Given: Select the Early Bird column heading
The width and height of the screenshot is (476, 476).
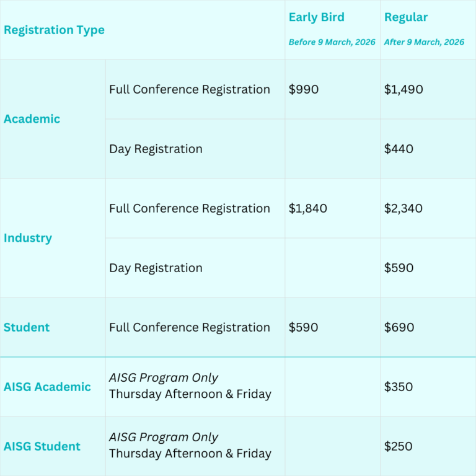Looking at the screenshot, I should [x=316, y=17].
